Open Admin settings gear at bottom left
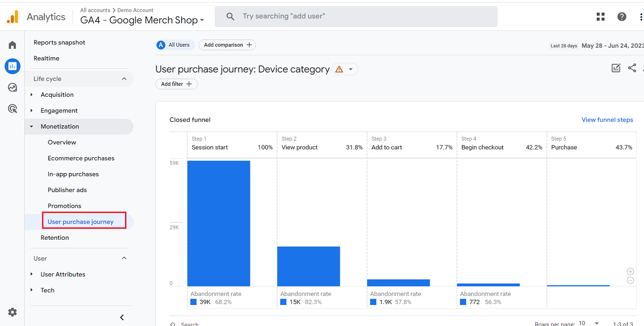 pyautogui.click(x=12, y=312)
